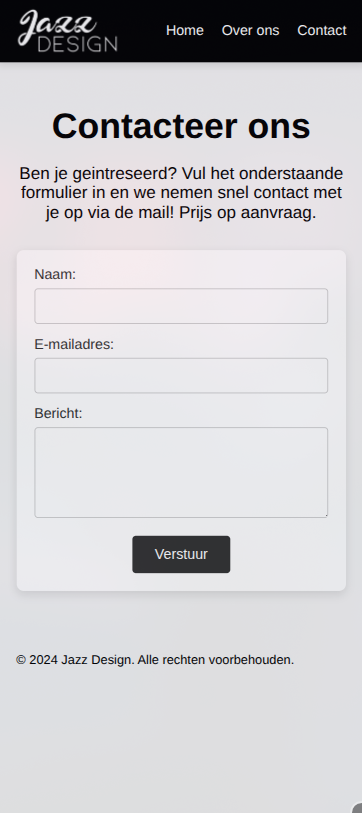Image resolution: width=362 pixels, height=813 pixels.
Task: Go to the Over ons page
Action: pos(250,31)
